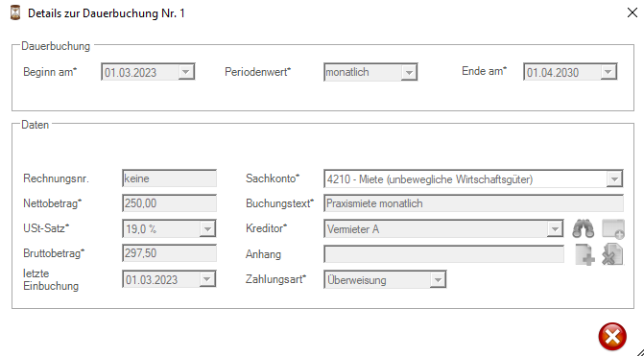644x356 pixels.
Task: Click the Rechnungsnr. field showing keine
Action: (169, 178)
